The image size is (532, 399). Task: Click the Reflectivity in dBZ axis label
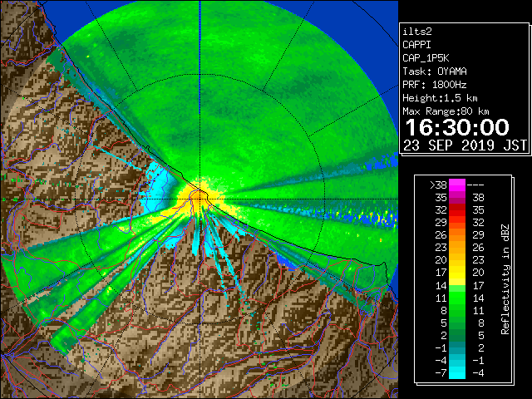(505, 279)
